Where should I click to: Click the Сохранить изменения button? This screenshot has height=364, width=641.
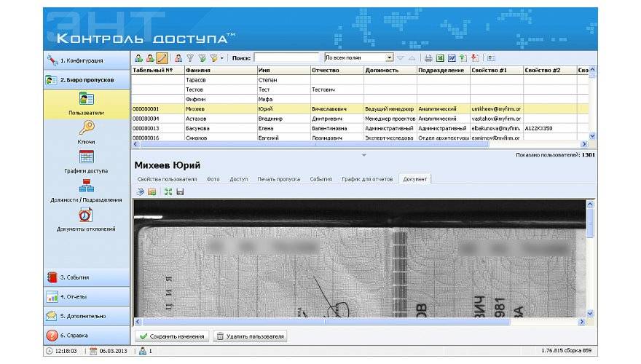171,336
